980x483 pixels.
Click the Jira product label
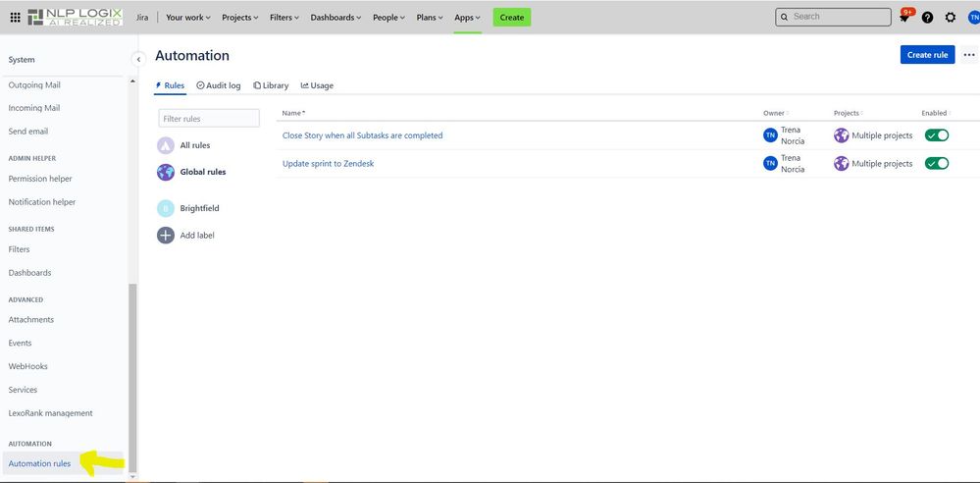click(142, 18)
